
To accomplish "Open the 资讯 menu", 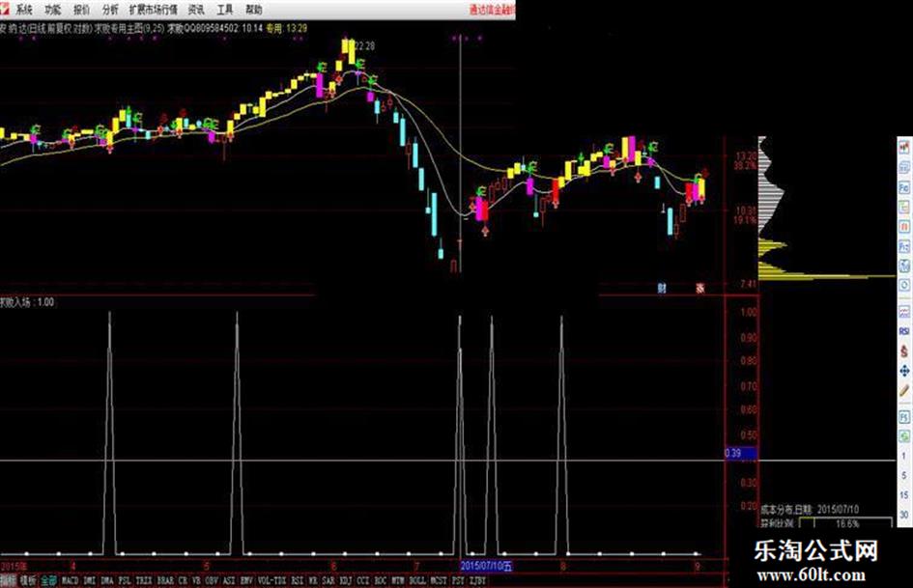I will [x=197, y=10].
